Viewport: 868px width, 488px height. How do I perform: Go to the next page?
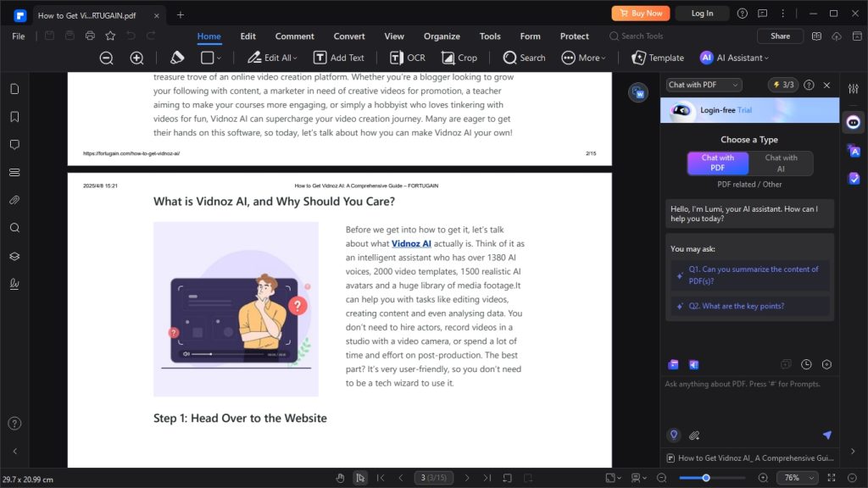(x=467, y=478)
